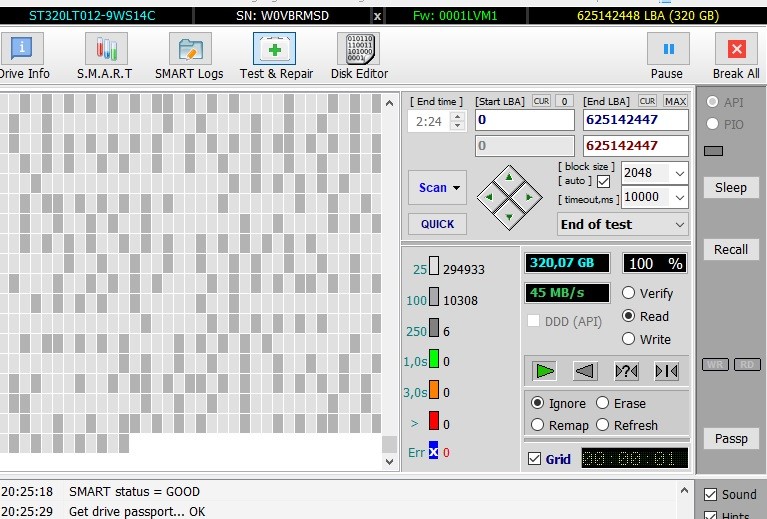Click the reverse scan arrow button
This screenshot has width=767, height=519.
[585, 371]
